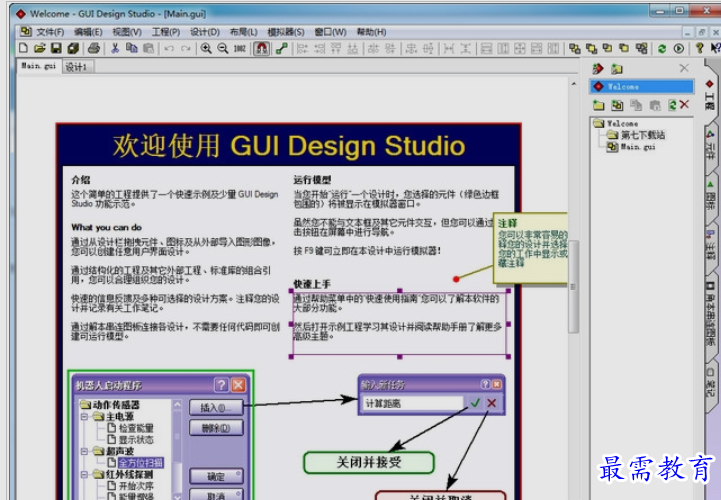Delete item with red X in project panel

[x=684, y=104]
